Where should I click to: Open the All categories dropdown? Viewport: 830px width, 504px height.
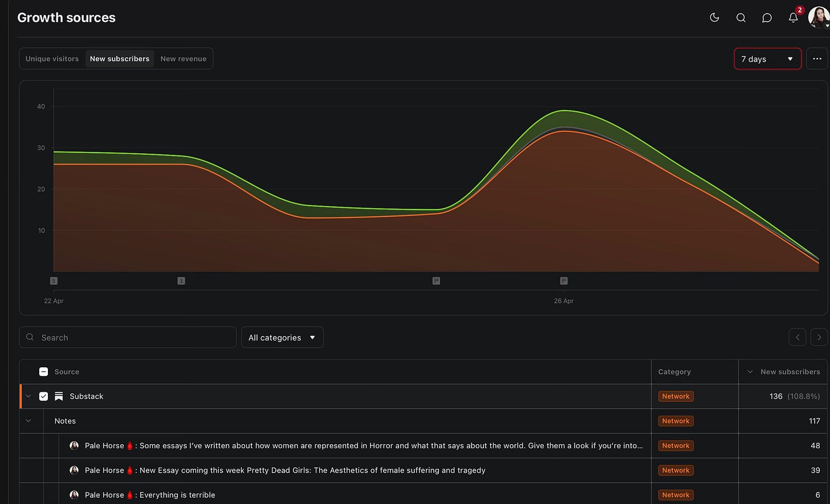click(x=282, y=337)
